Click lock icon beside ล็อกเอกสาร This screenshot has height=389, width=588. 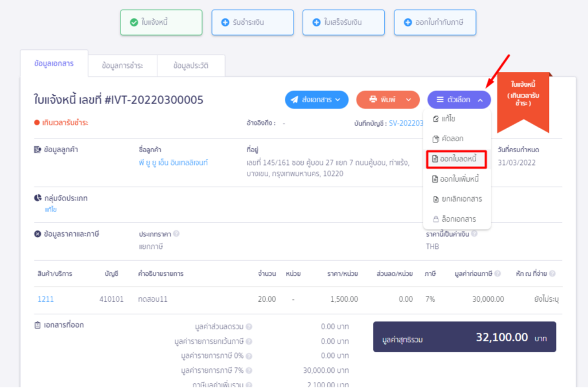coord(436,219)
